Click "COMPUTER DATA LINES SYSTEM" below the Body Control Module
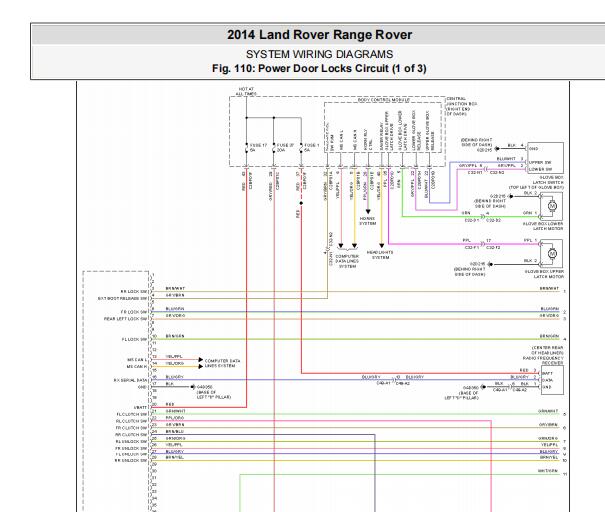The height and width of the screenshot is (512, 605). tap(347, 261)
